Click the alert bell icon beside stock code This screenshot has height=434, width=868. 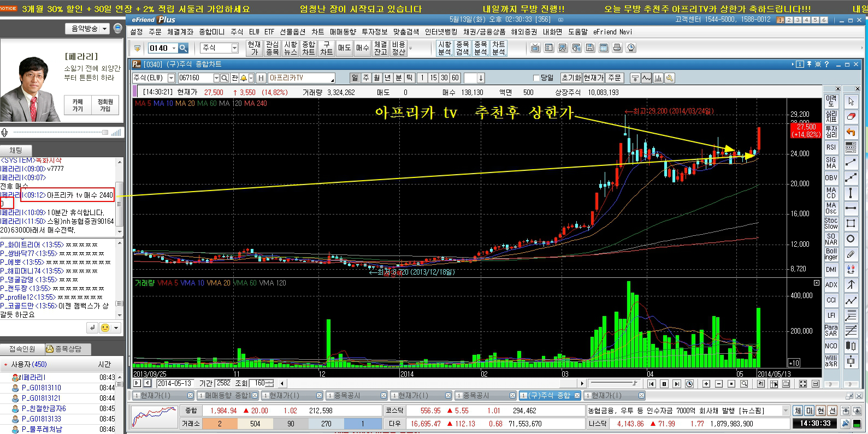244,78
